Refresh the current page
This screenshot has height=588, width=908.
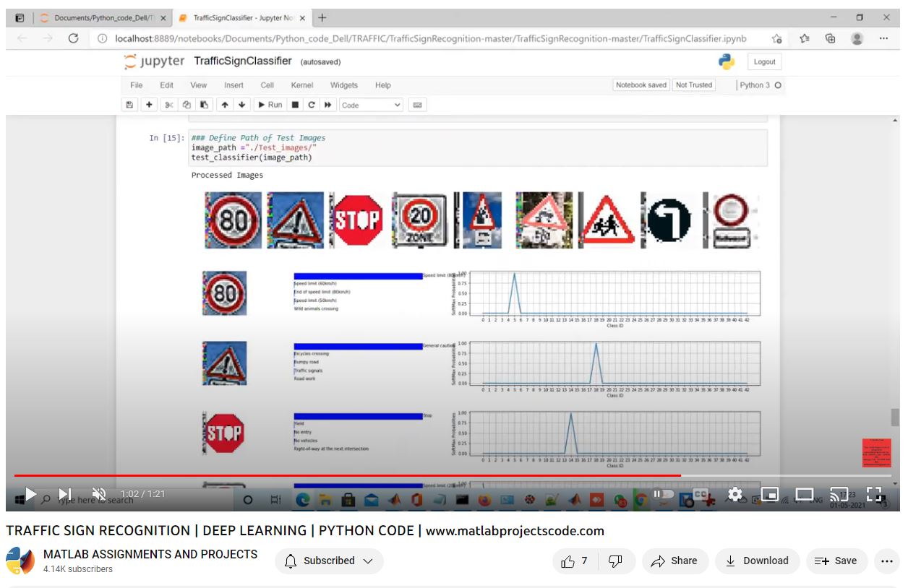click(73, 38)
